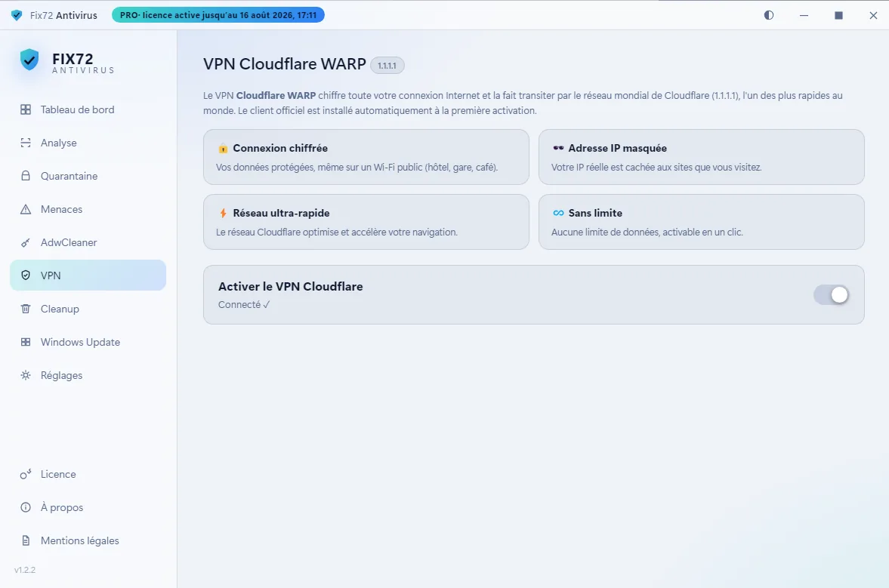Toggle the Activer le VPN Cloudflare switch
The image size is (889, 588).
(831, 294)
